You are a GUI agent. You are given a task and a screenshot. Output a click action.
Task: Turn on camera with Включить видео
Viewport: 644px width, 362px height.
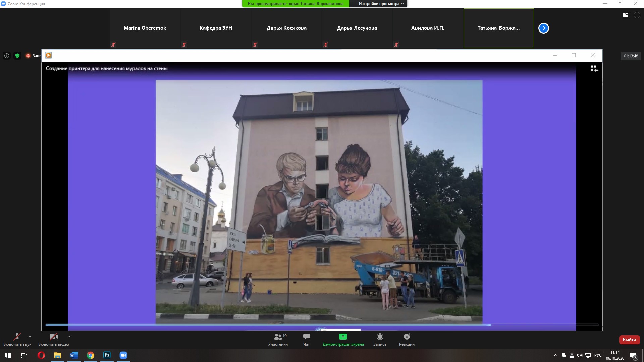54,339
